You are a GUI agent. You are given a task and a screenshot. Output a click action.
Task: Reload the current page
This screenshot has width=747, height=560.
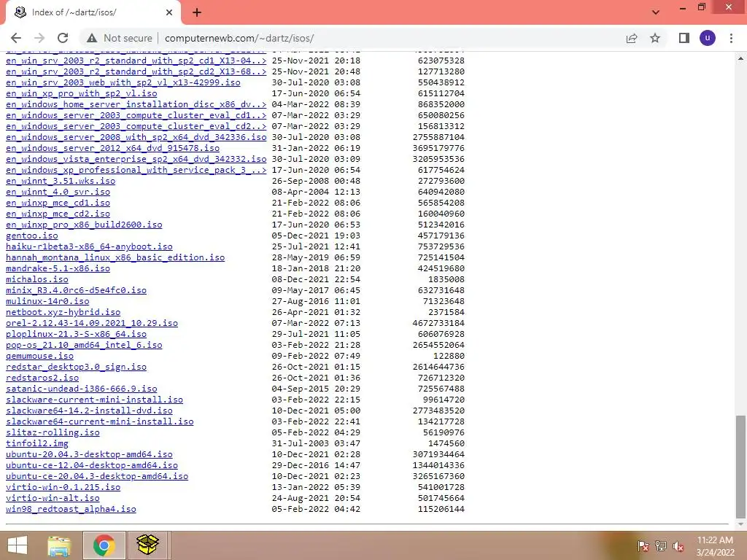point(63,38)
